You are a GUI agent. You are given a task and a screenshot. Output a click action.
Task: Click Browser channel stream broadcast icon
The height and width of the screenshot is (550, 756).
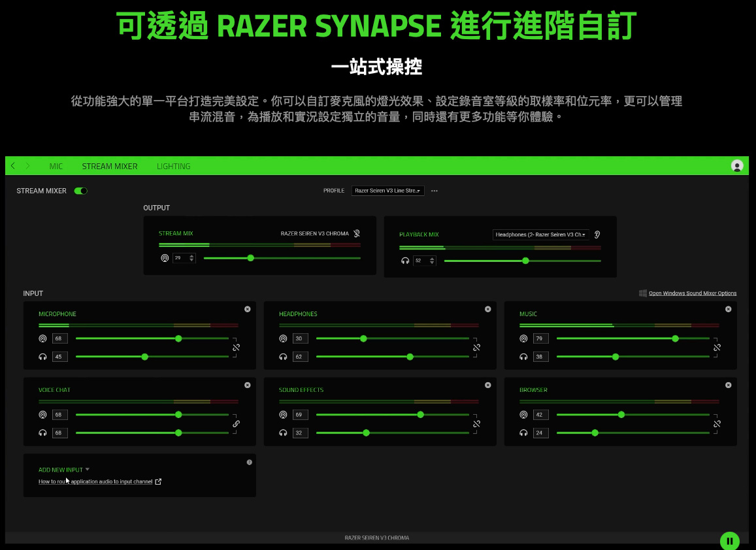tap(523, 415)
